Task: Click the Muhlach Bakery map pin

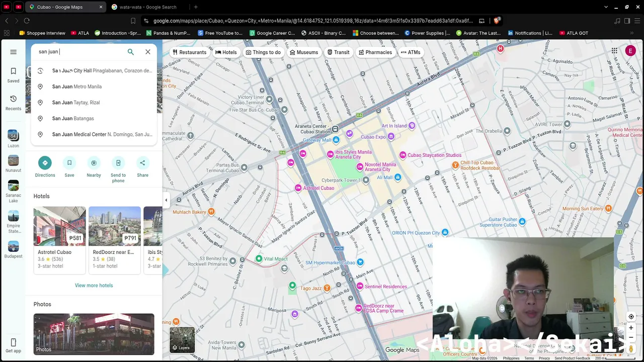Action: (211, 212)
